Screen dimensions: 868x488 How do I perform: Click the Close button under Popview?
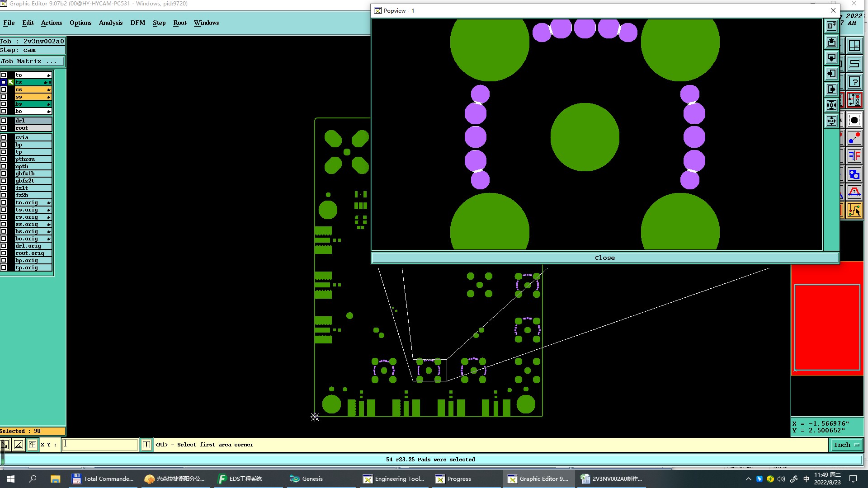click(x=604, y=258)
